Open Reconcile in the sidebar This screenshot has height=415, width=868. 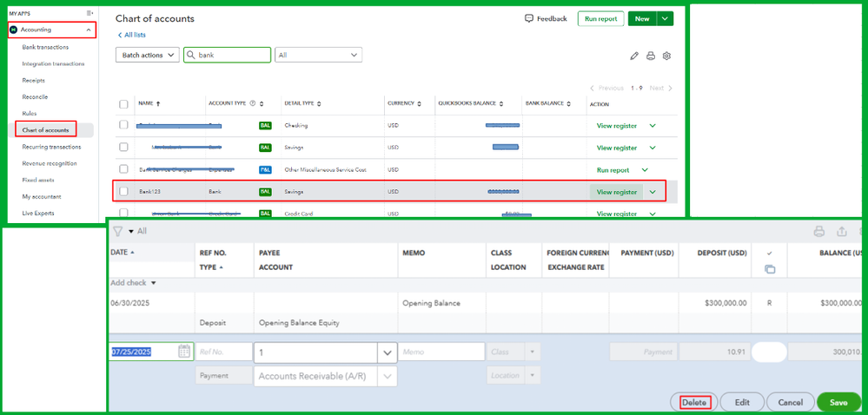tap(35, 97)
